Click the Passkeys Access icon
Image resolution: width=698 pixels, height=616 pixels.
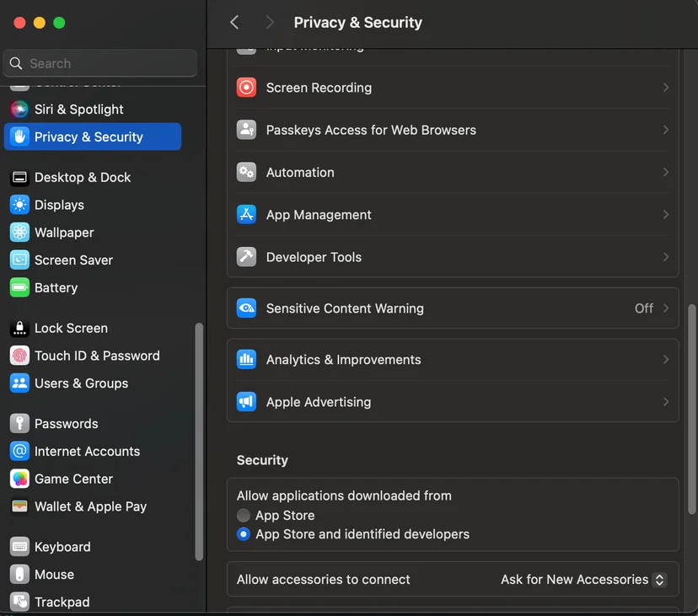[246, 130]
